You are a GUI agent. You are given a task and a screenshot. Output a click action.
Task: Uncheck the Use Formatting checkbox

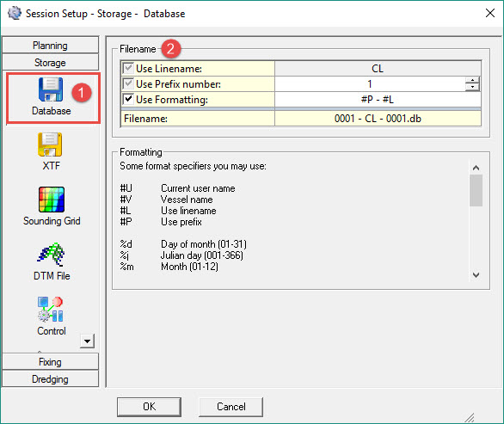click(128, 99)
